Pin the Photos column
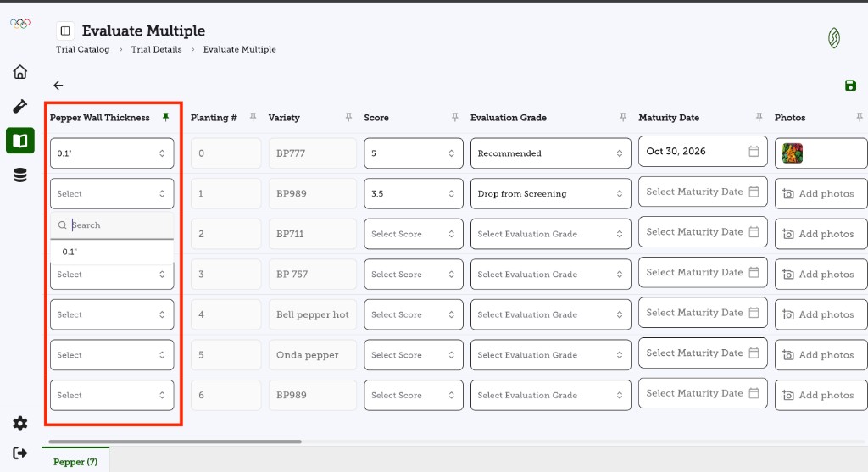Viewport: 868px width, 472px height. [860, 117]
